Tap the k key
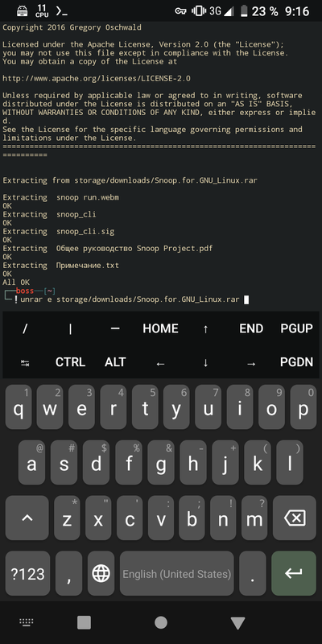The width and height of the screenshot is (322, 644). coord(258,462)
